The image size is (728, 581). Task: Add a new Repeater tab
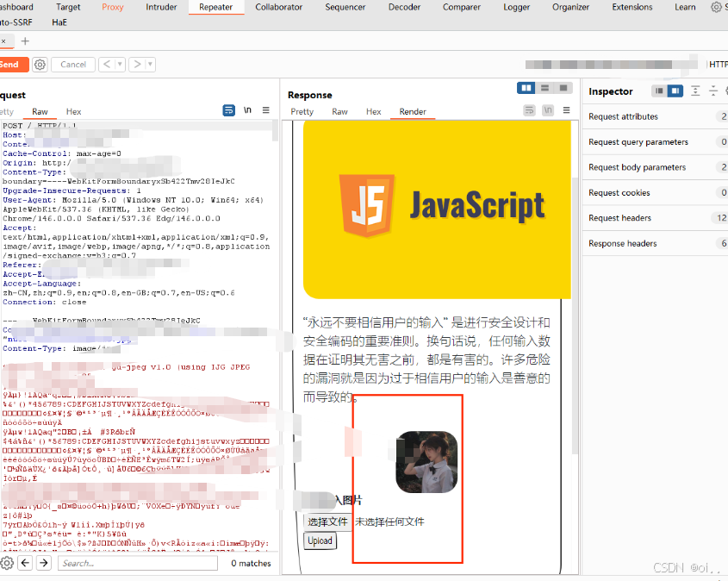point(25,41)
